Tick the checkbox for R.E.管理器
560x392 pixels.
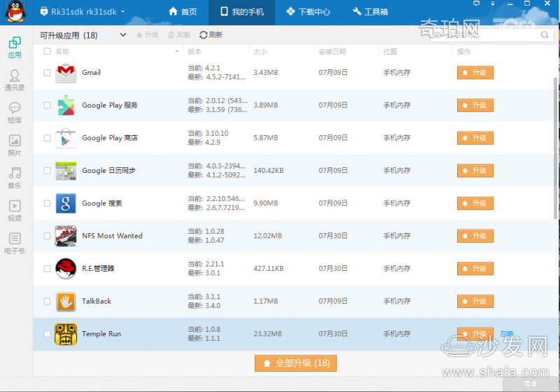47,269
